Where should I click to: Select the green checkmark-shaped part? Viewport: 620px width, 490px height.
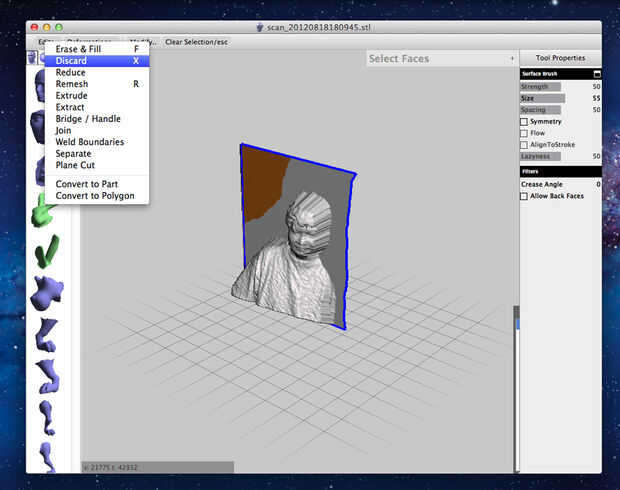pos(47,252)
